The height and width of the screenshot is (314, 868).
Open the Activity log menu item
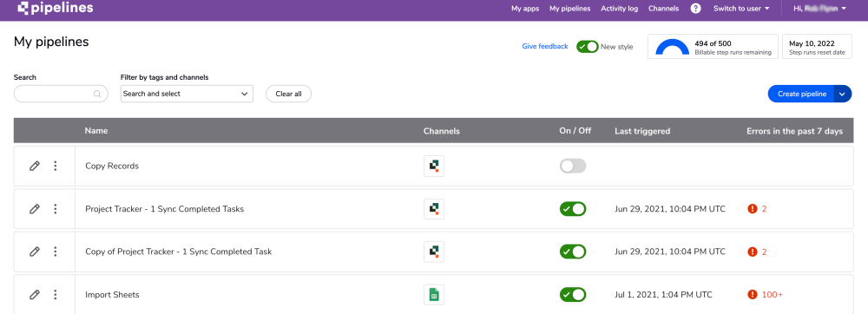(x=620, y=9)
